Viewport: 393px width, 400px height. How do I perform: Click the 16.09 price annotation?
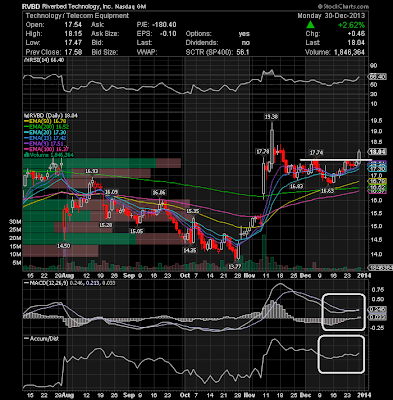(111, 192)
